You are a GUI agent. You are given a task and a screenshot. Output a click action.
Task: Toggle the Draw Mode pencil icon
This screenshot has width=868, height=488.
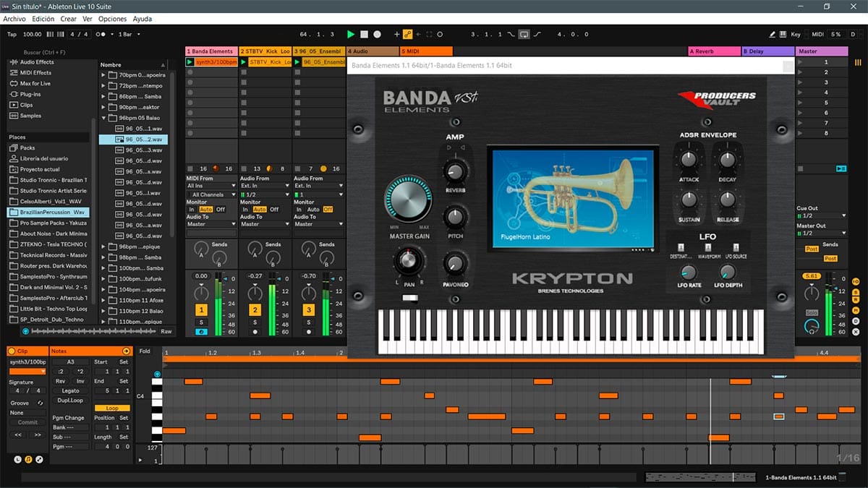click(773, 34)
